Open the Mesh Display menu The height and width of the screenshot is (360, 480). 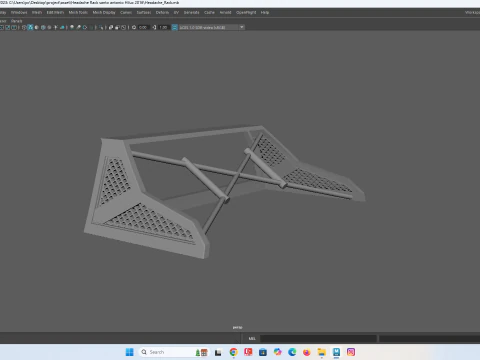click(x=104, y=12)
